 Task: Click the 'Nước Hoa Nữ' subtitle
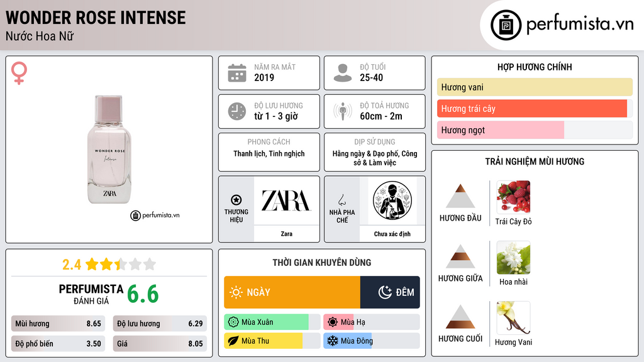point(40,36)
